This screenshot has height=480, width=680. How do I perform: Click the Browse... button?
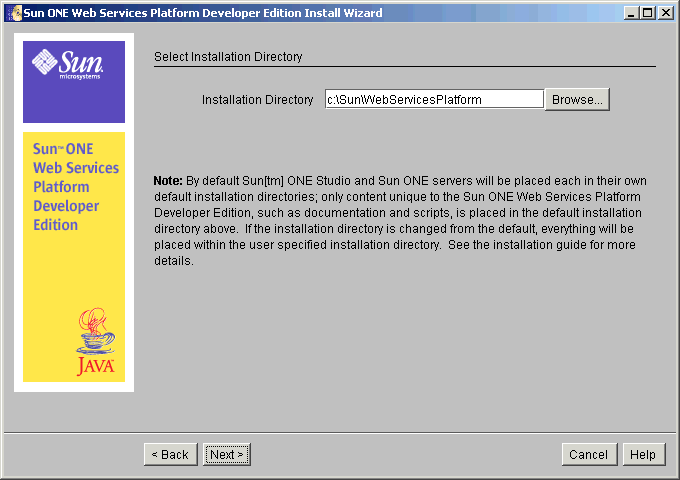pyautogui.click(x=577, y=100)
